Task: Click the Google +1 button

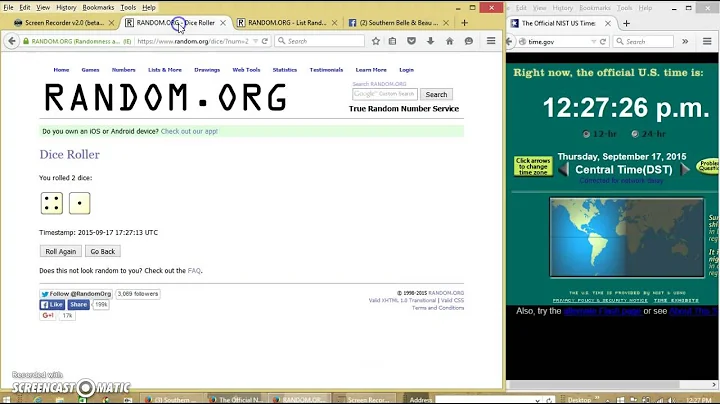Action: [x=48, y=315]
